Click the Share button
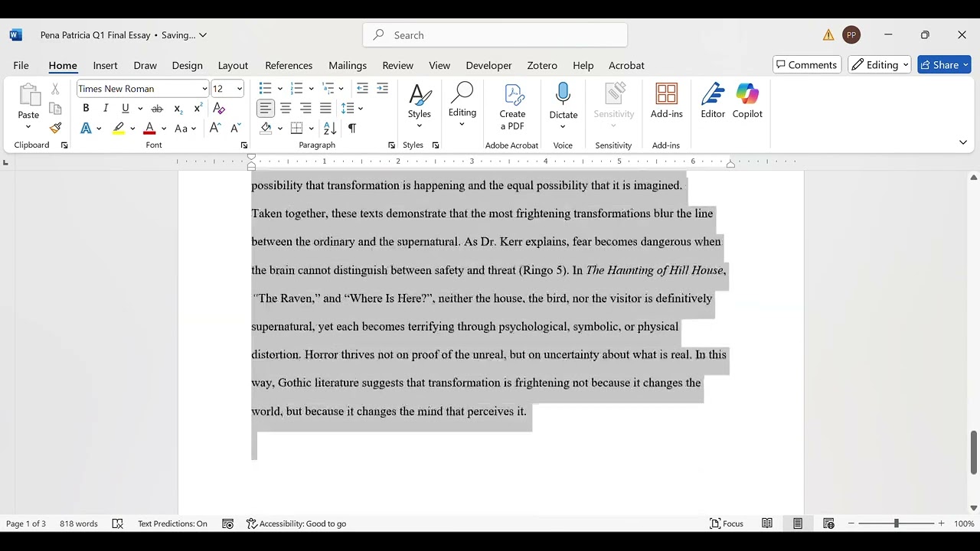 tap(944, 65)
